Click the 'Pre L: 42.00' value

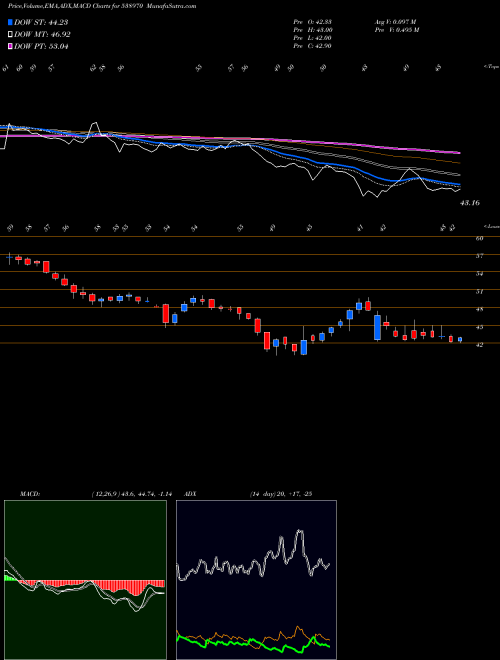coord(313,38)
